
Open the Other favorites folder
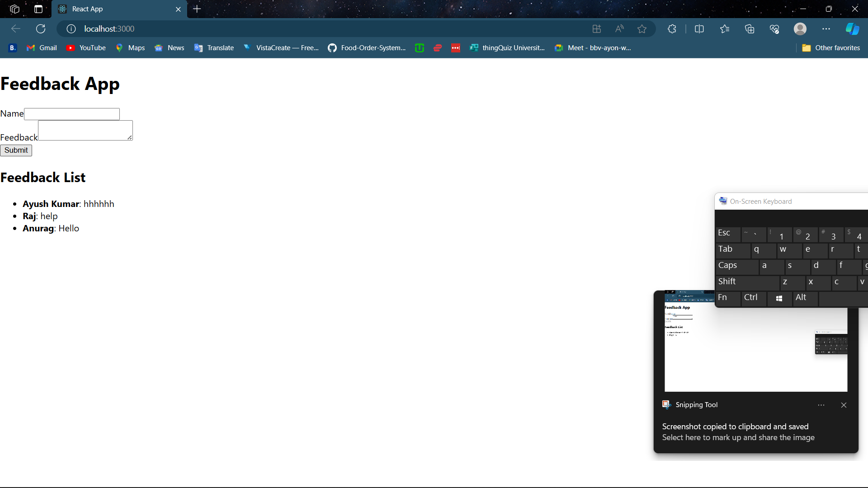tap(831, 48)
